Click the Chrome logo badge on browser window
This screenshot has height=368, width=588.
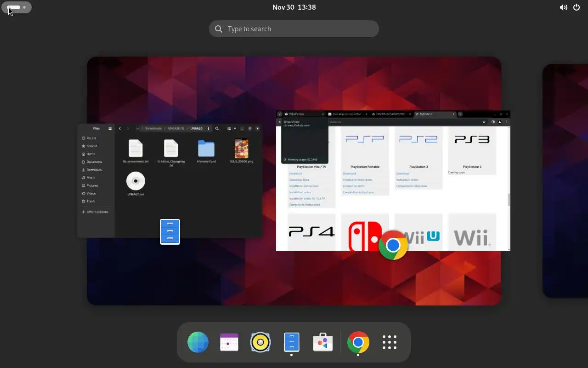393,246
